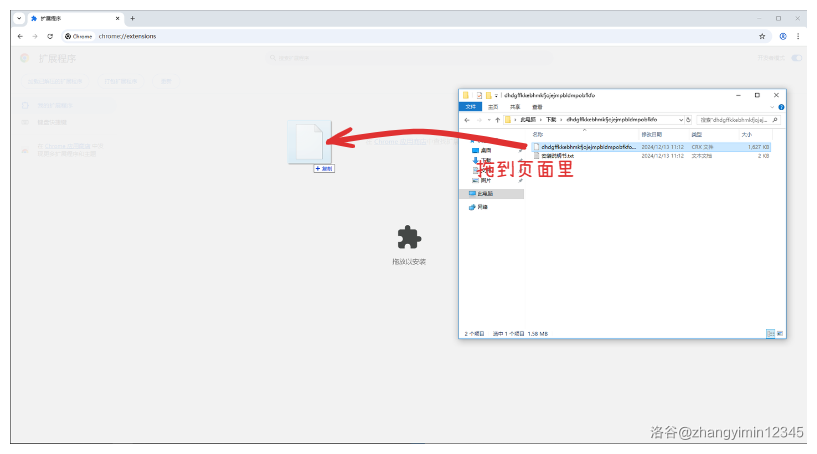Open the 文件 menu in Explorer
817x454 pixels.
472,106
